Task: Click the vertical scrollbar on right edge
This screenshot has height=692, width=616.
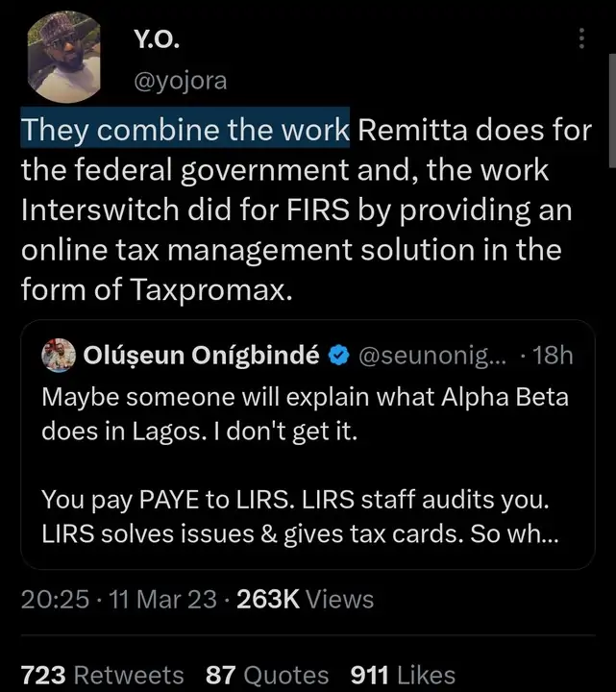Action: tap(610, 125)
